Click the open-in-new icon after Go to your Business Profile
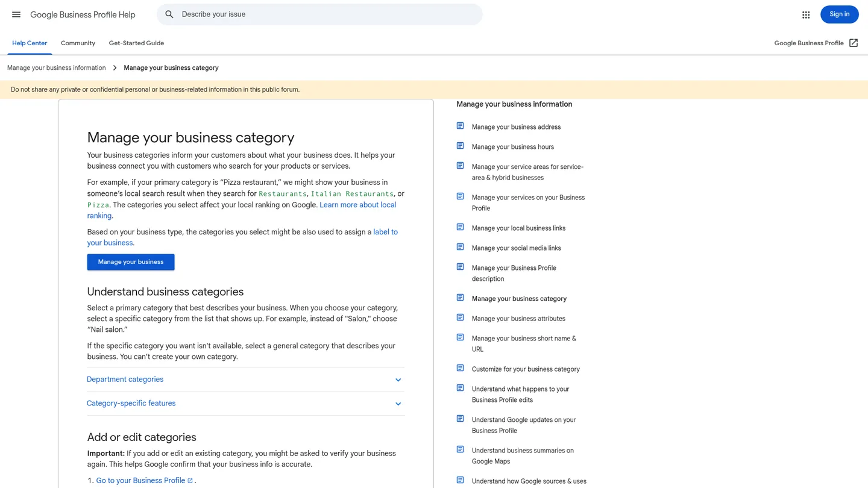Screen dimensions: 868x488 click(x=190, y=481)
